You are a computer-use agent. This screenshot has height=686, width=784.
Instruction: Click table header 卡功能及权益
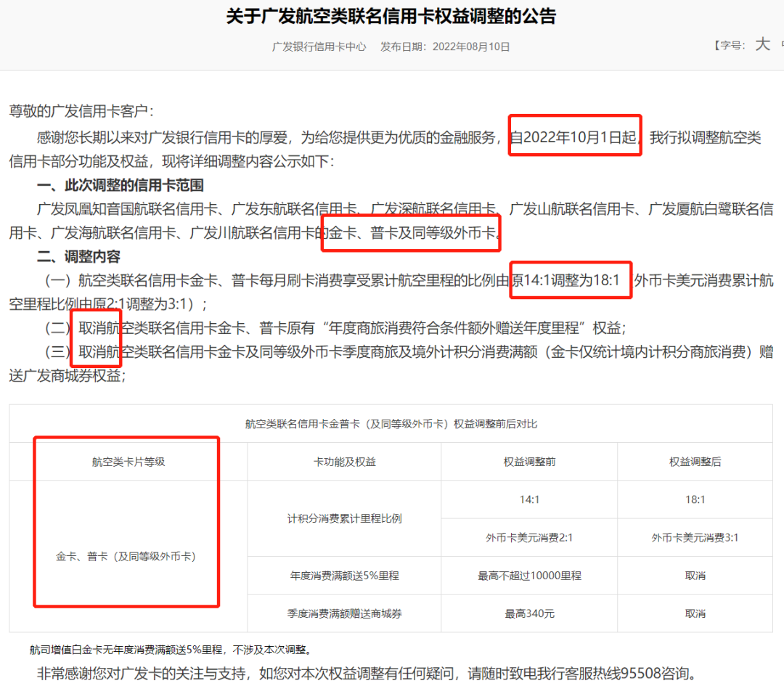coord(345,462)
